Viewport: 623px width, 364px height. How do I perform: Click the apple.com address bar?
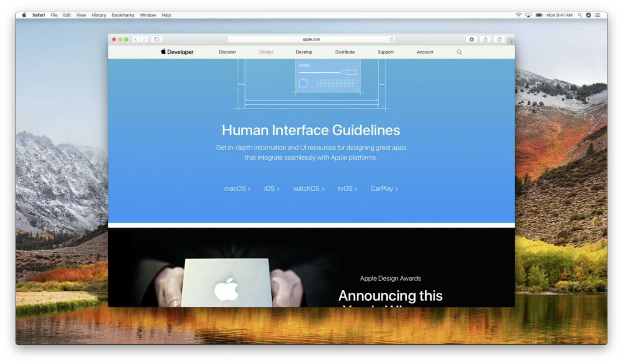click(311, 39)
